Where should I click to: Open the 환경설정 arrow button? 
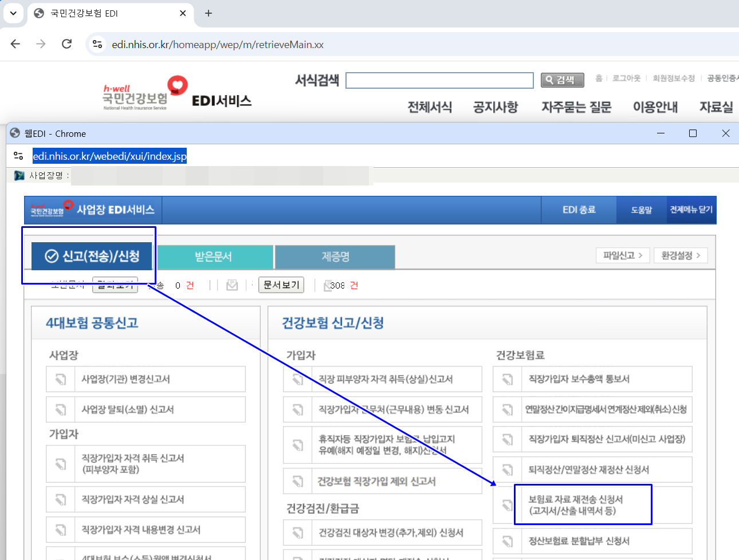click(x=681, y=255)
